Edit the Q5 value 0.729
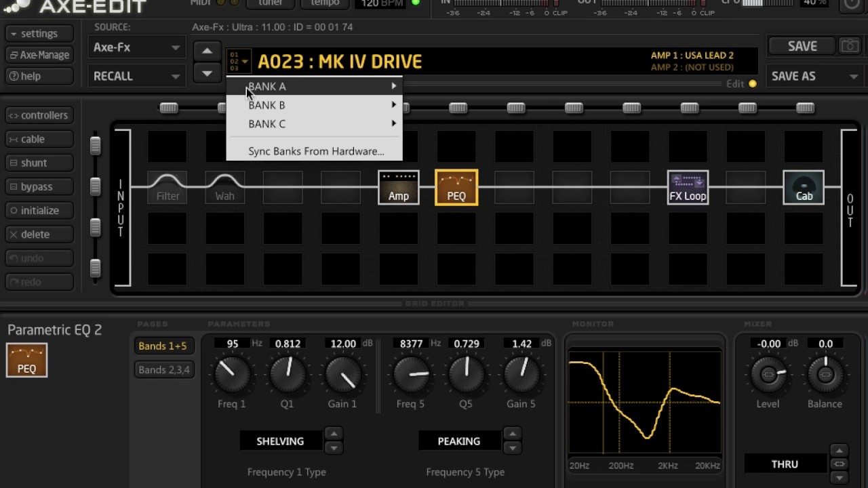The height and width of the screenshot is (488, 868). [x=467, y=344]
